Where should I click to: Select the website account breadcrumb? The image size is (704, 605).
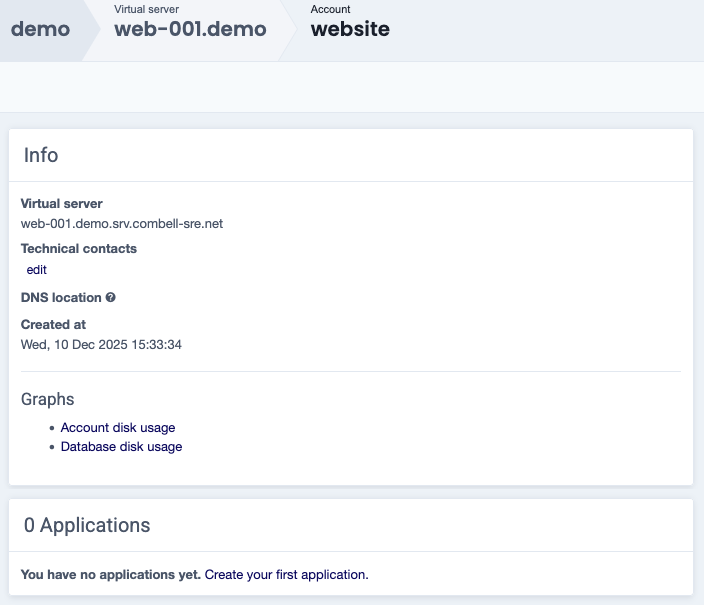[x=350, y=29]
